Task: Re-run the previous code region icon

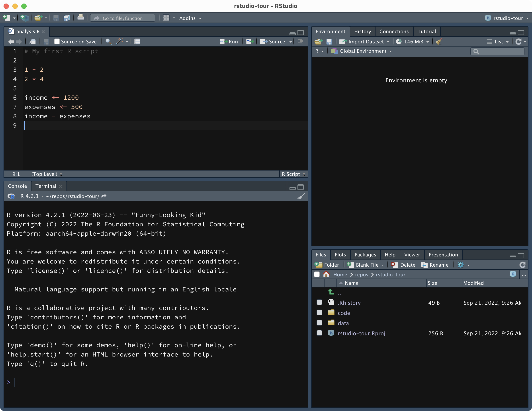Action: tap(250, 42)
